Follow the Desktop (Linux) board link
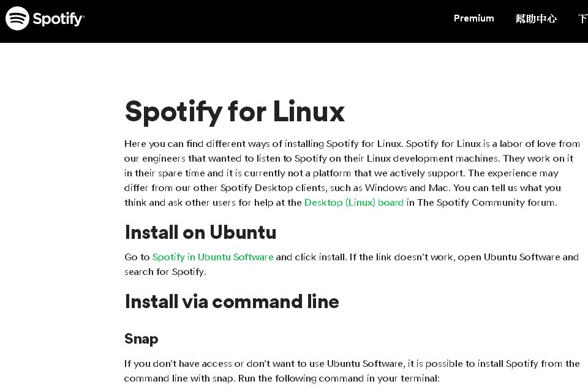Image resolution: width=588 pixels, height=392 pixels. (353, 203)
